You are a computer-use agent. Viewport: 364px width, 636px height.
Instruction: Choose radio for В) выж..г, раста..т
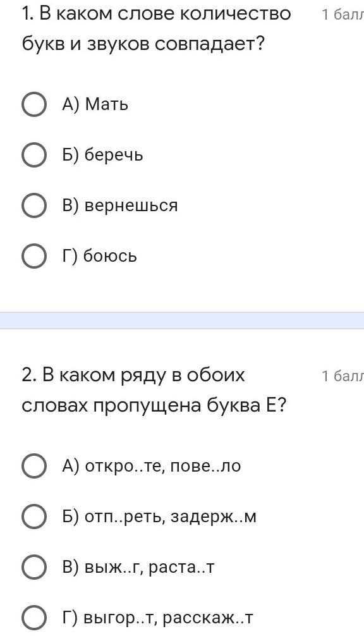point(33,567)
